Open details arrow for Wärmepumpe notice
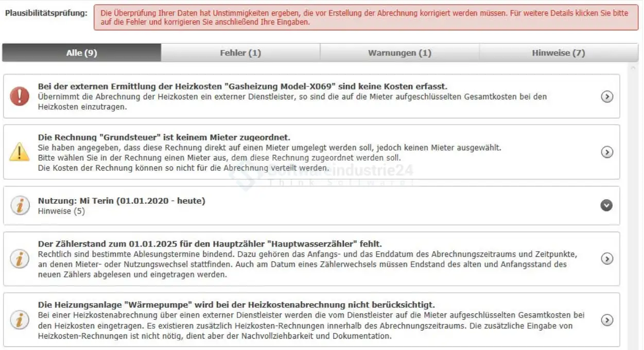Screen dimensions: 644x350 607,320
